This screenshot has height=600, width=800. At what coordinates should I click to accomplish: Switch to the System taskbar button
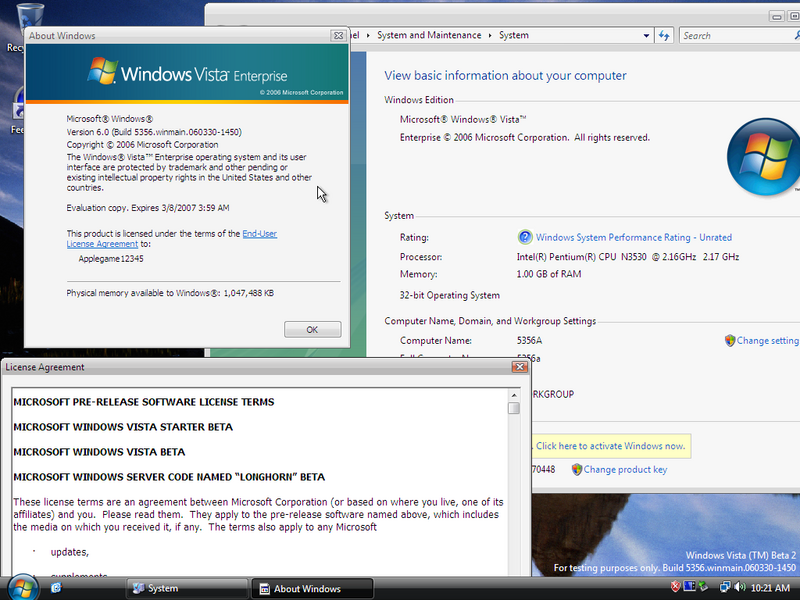186,588
